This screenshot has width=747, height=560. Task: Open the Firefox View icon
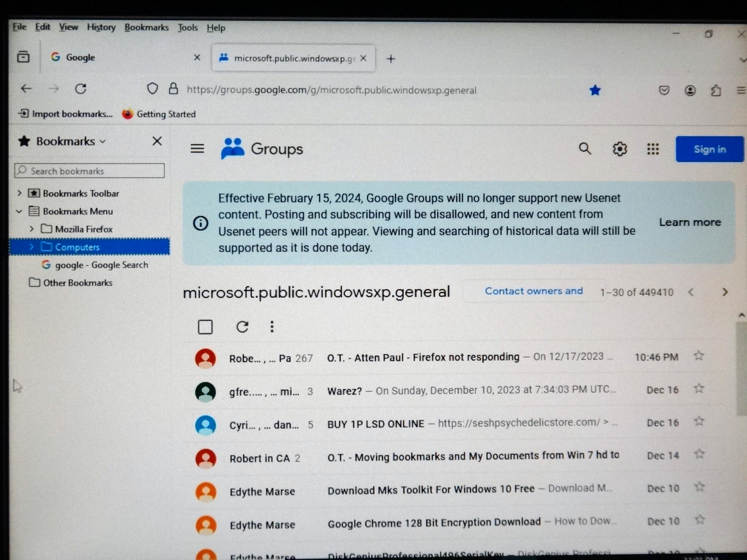[x=23, y=57]
